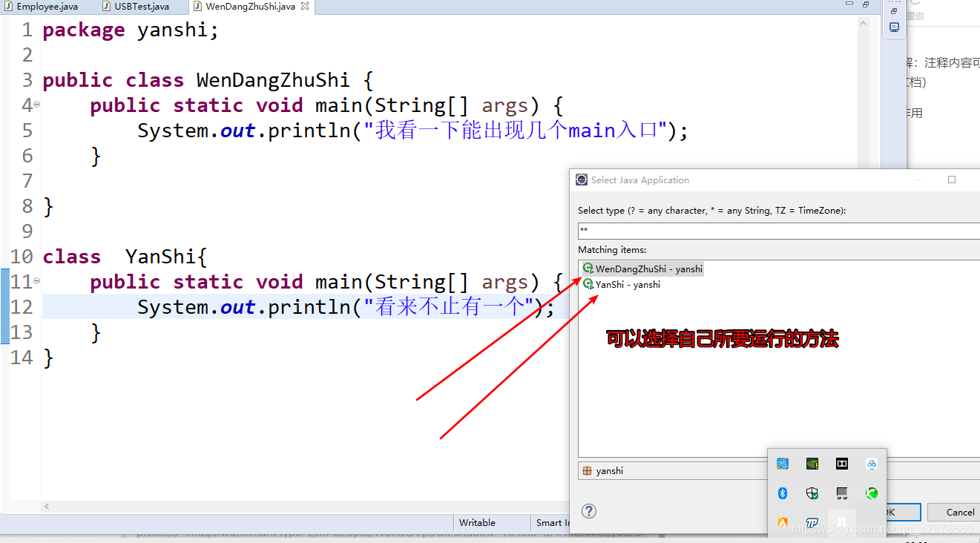The width and height of the screenshot is (980, 543).
Task: Click the line 1 'package yanshi;' code
Action: coord(131,30)
